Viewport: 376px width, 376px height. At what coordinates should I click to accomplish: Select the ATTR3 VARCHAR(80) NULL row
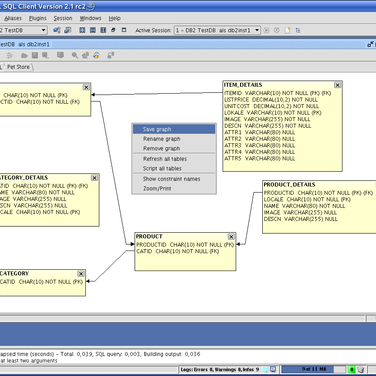click(x=260, y=146)
